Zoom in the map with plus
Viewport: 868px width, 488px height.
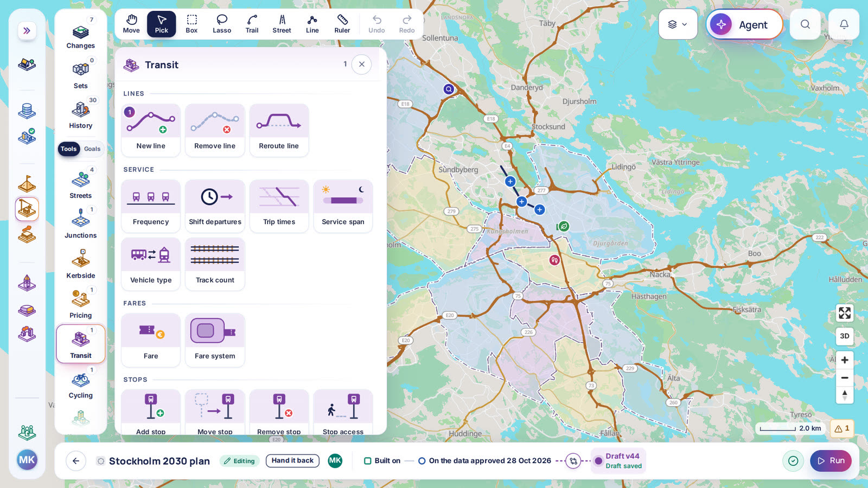pos(845,360)
